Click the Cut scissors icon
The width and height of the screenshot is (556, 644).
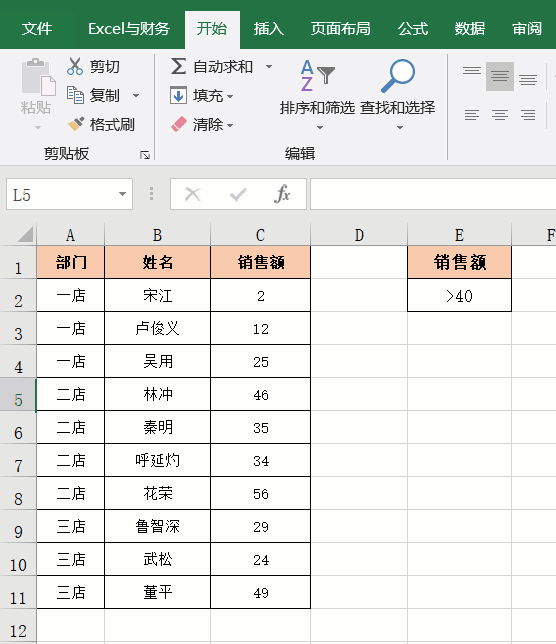point(75,66)
